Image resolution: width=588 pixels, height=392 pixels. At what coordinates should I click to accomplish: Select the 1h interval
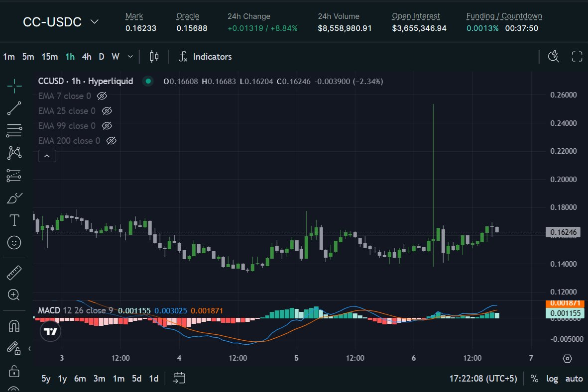(70, 57)
